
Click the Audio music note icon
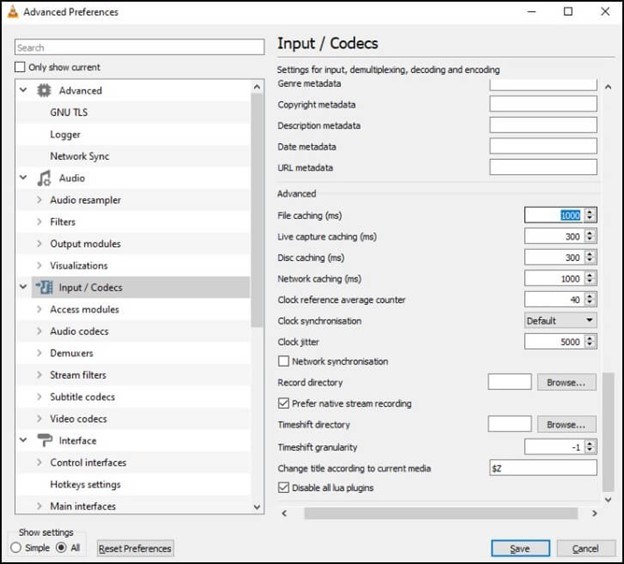click(x=44, y=179)
